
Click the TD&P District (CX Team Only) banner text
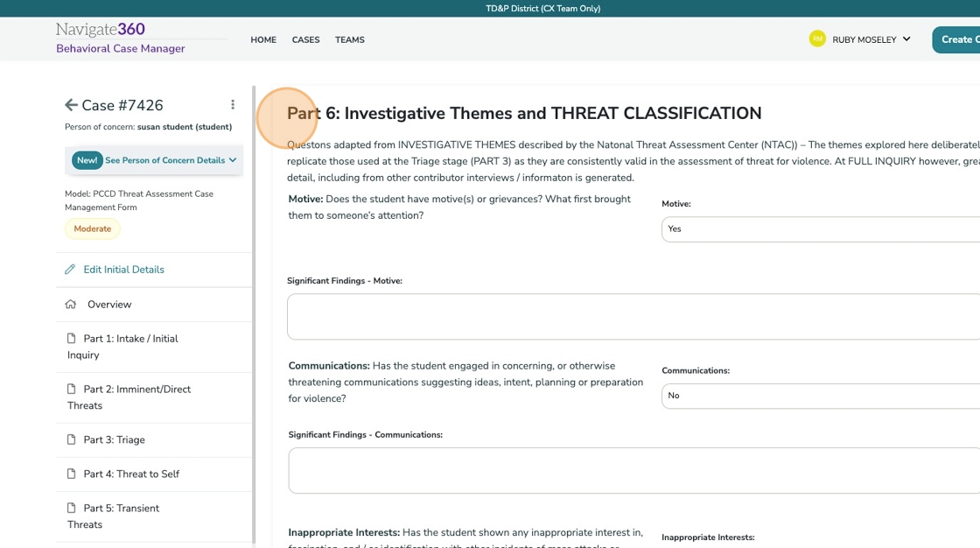tap(543, 8)
